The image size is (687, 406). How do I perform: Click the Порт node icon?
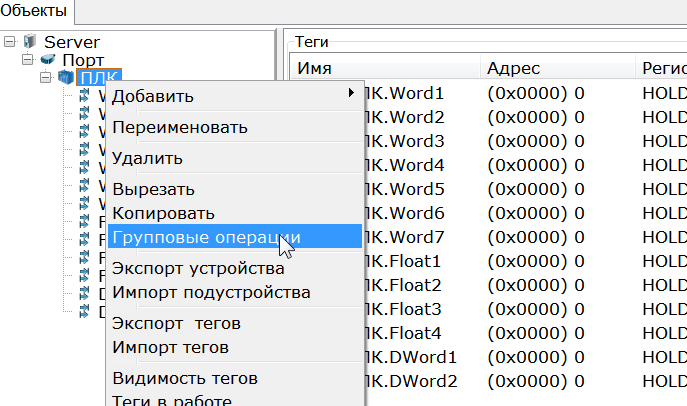coord(48,60)
